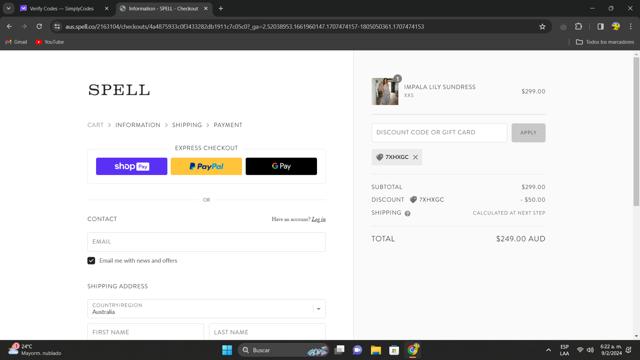
Task: Bookmark this page with the star icon
Action: click(x=542, y=27)
